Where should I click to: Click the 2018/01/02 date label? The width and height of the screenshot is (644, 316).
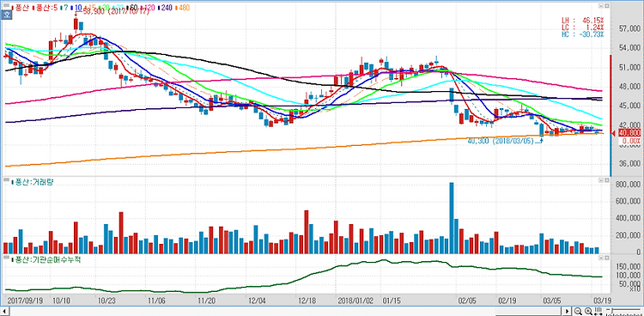(x=355, y=301)
